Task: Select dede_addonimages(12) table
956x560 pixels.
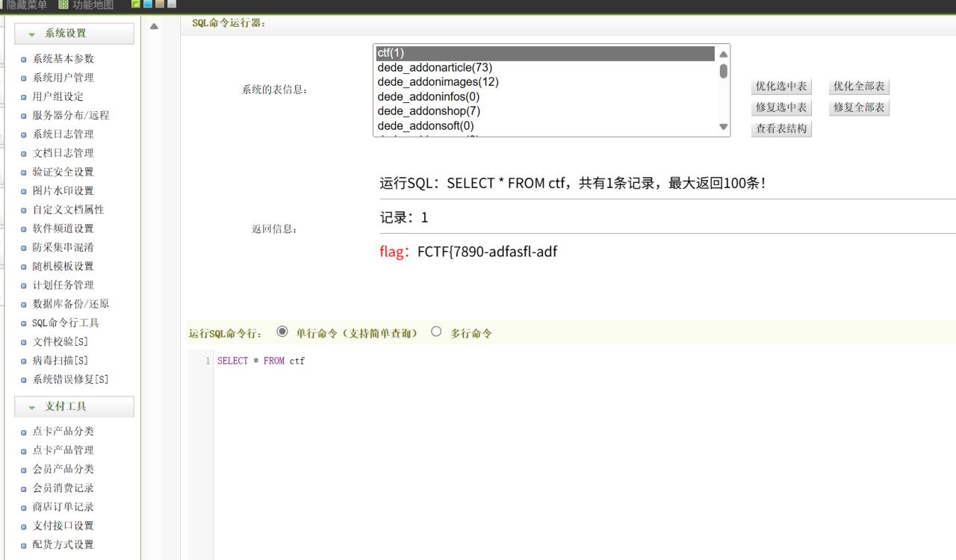Action: click(545, 82)
